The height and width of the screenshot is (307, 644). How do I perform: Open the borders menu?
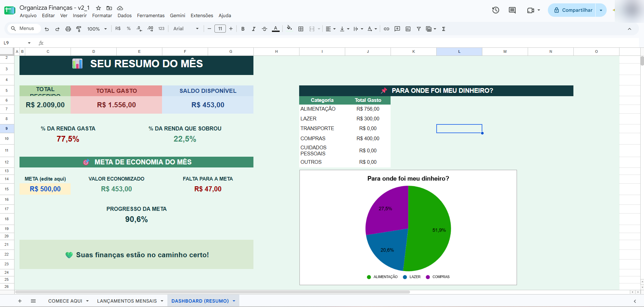(x=301, y=29)
